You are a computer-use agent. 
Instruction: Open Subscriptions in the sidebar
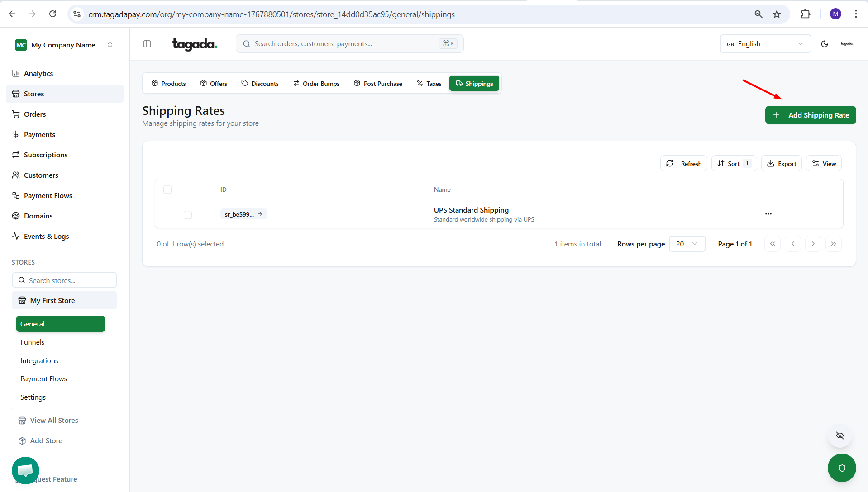(x=45, y=155)
